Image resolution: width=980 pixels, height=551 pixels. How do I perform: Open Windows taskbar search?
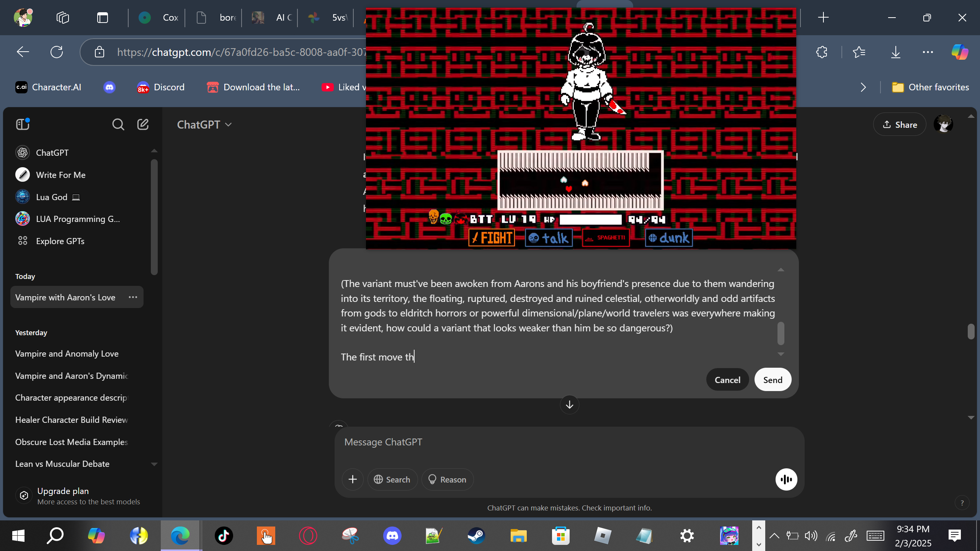tap(55, 536)
